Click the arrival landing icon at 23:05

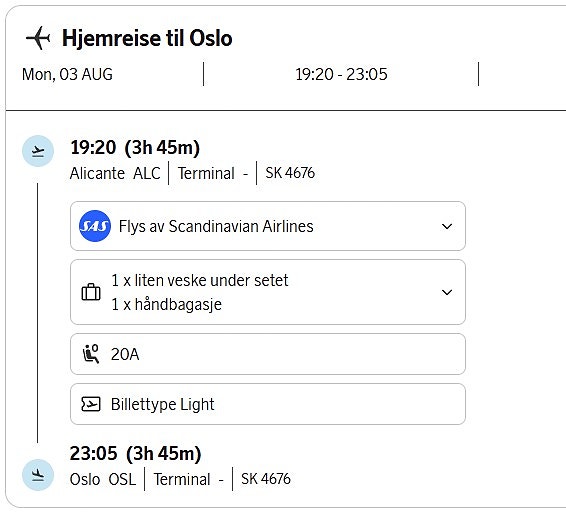[38, 475]
